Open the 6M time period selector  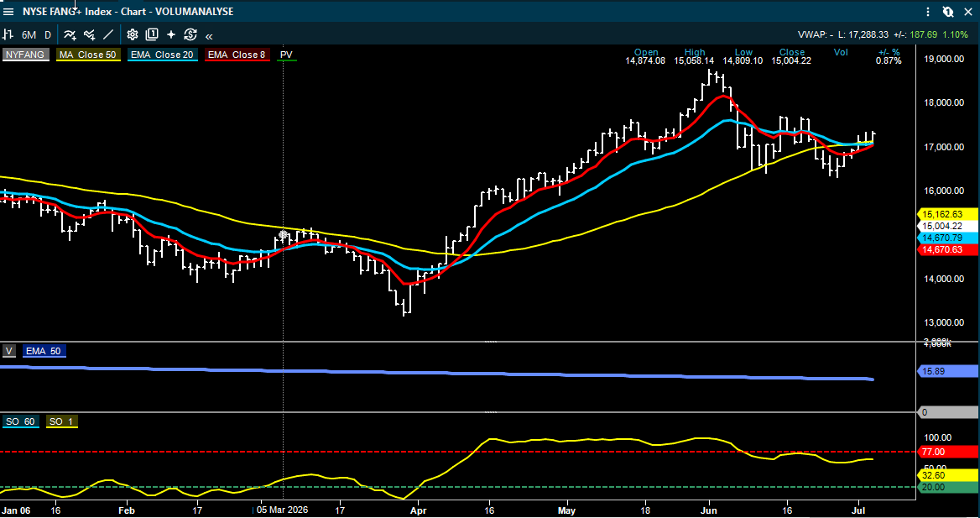(29, 35)
